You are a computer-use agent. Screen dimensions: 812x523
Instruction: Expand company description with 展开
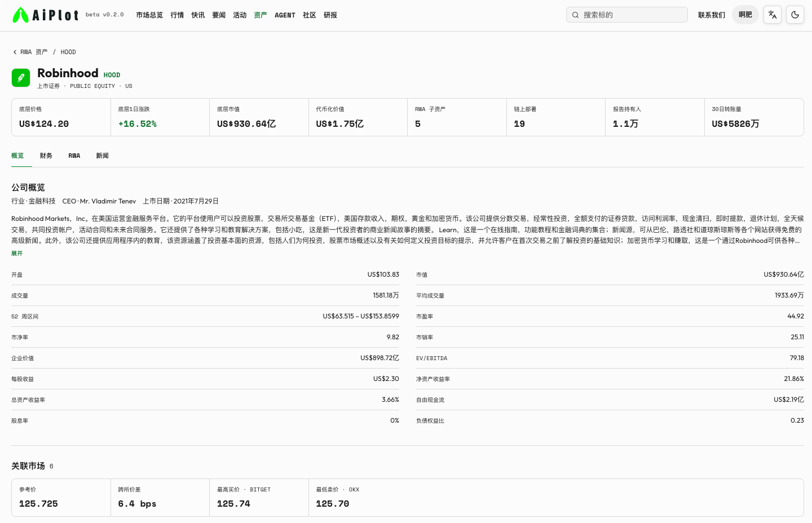(17, 254)
